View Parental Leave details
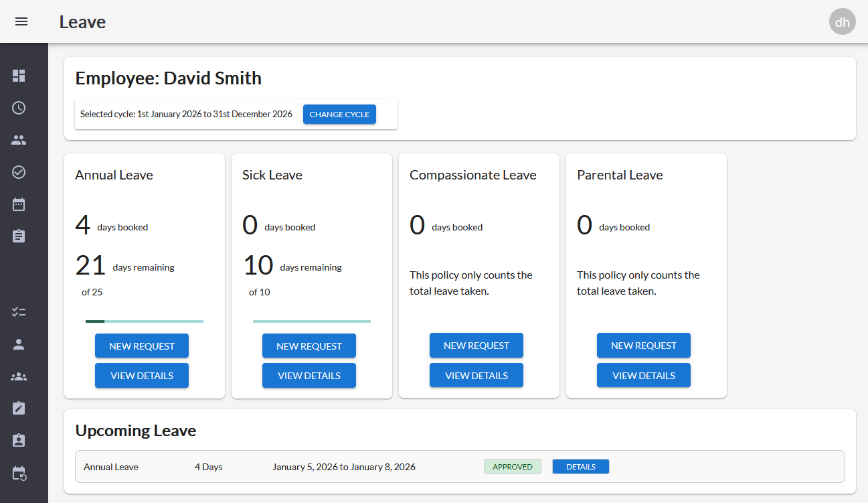 point(644,376)
